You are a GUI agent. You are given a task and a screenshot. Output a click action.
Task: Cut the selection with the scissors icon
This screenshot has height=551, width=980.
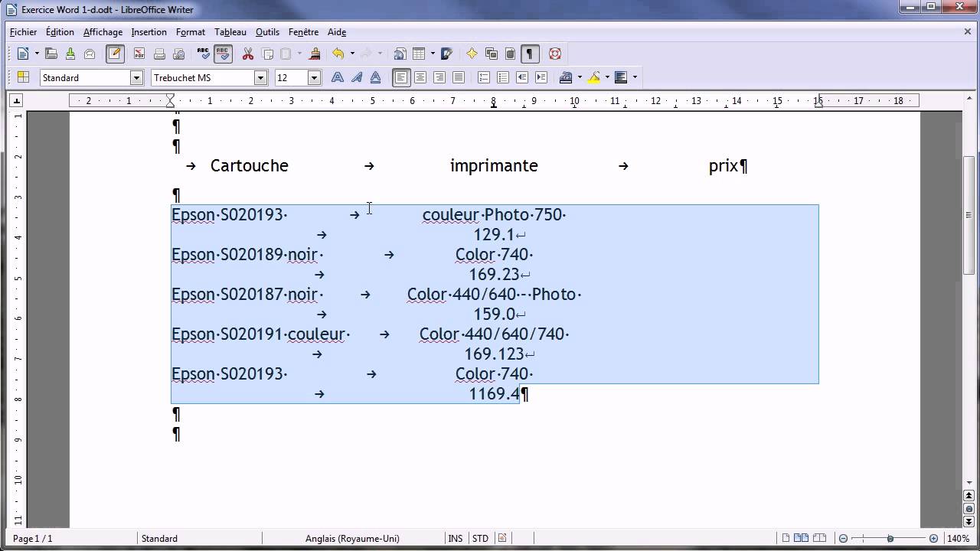click(248, 54)
